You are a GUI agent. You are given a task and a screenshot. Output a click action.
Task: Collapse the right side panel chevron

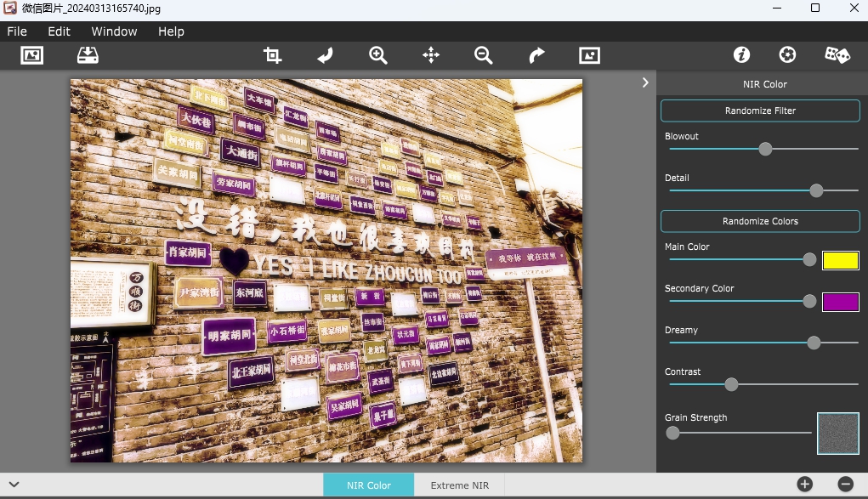(x=645, y=82)
